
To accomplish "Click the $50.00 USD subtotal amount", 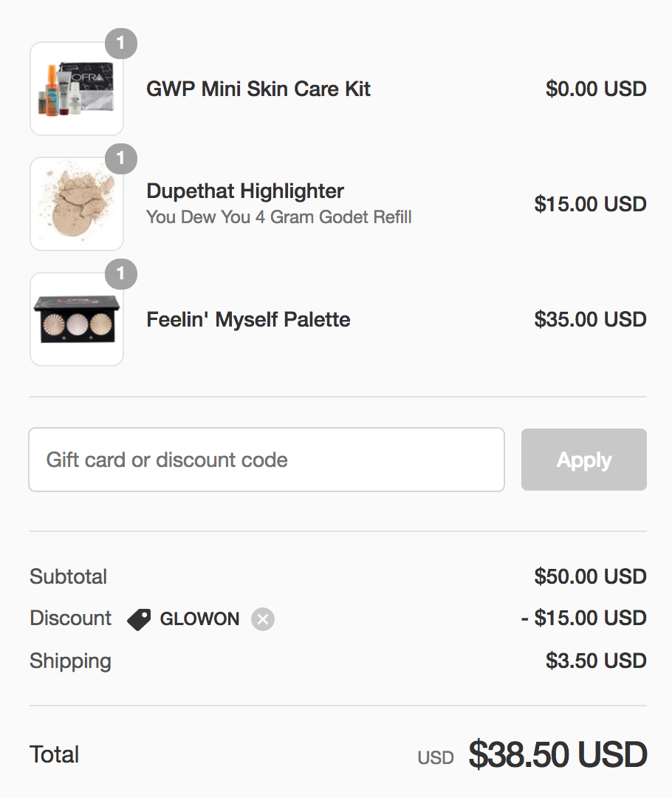I will 590,576.
